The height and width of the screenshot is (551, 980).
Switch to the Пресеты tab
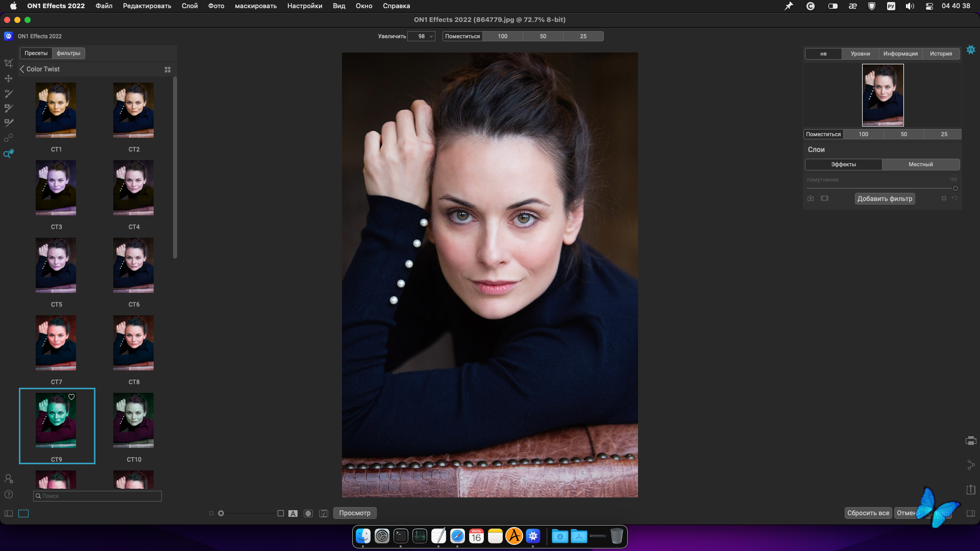pos(36,53)
